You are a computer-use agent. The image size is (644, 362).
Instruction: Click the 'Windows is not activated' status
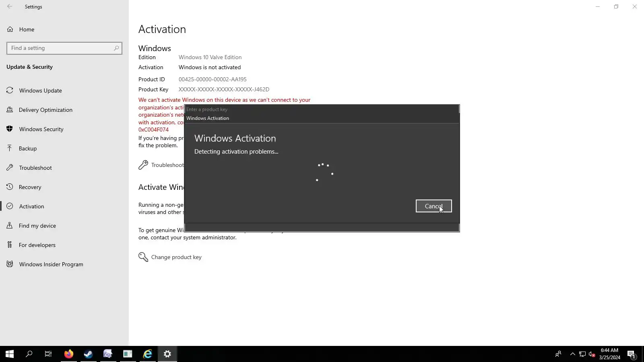click(210, 68)
